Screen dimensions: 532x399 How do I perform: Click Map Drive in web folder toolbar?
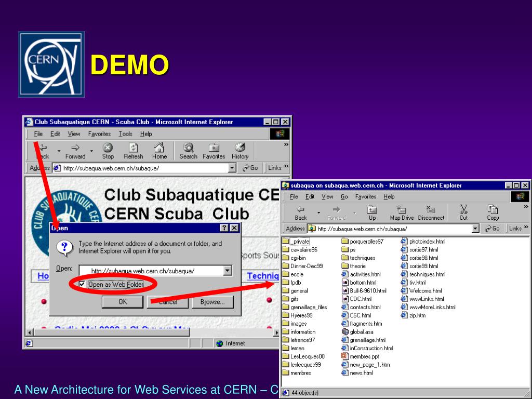coord(402,213)
